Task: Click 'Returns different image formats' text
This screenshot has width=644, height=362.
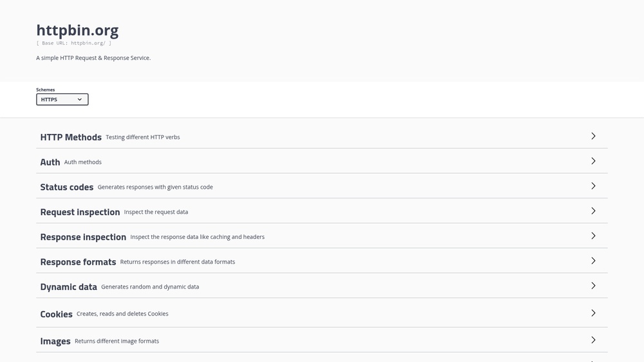Action: [x=117, y=341]
